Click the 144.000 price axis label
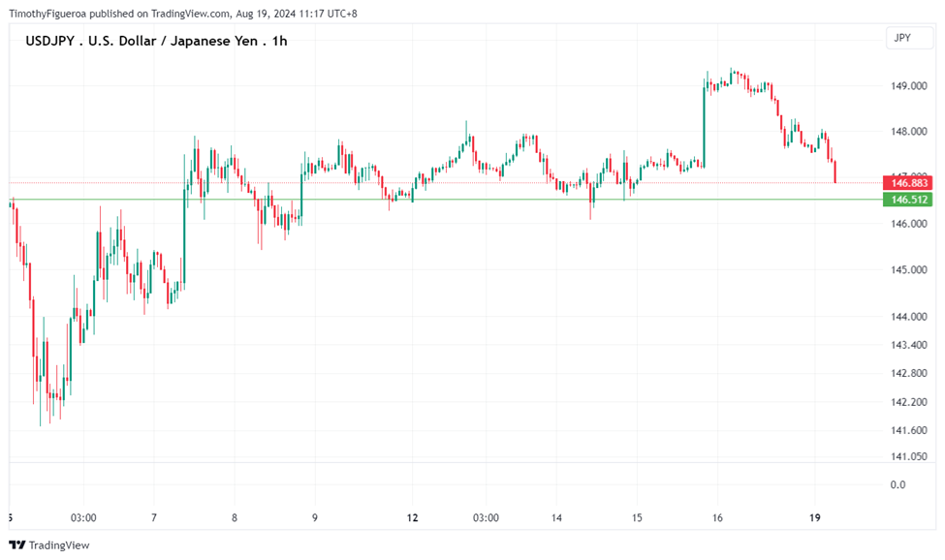 tap(910, 317)
